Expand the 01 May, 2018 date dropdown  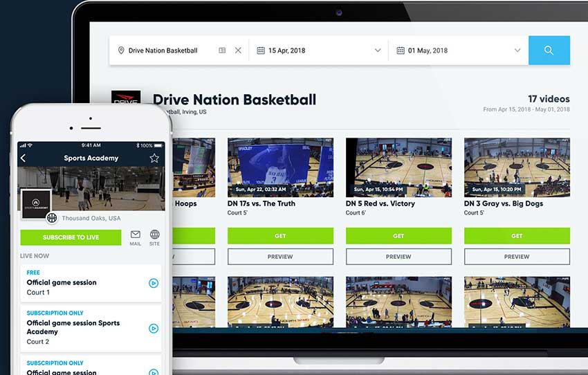pyautogui.click(x=517, y=51)
